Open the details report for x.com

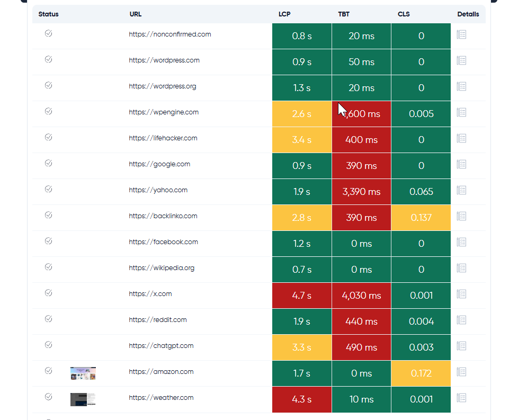[461, 293]
